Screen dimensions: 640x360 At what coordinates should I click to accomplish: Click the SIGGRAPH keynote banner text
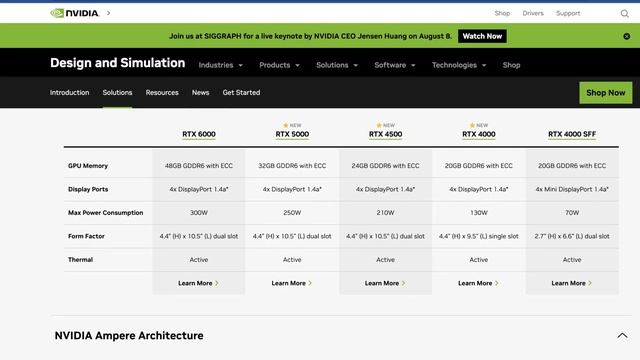coord(310,36)
